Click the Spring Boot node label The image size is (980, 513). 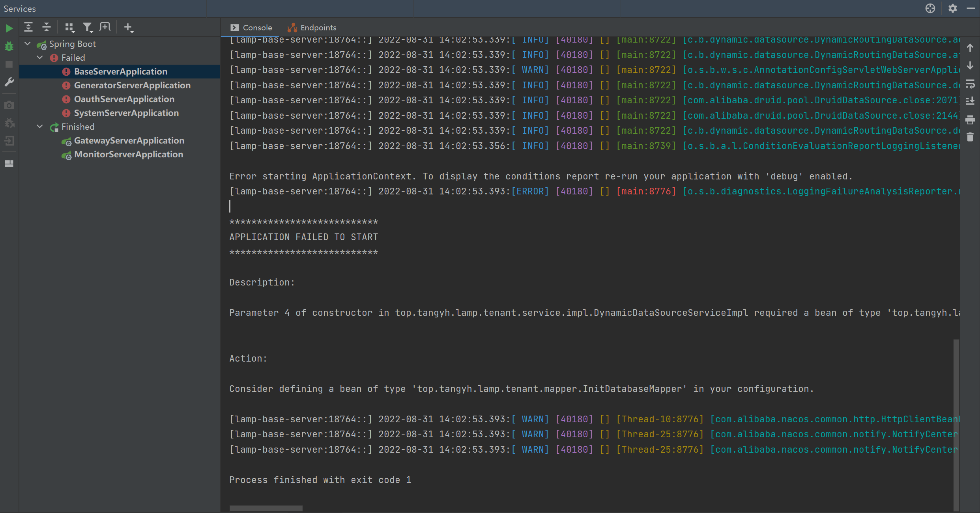[x=73, y=44]
